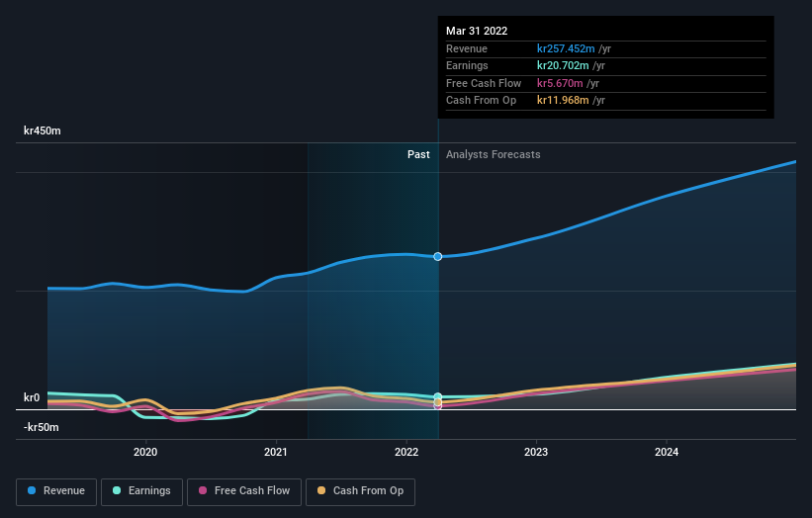Click the kr0 y-axis label
This screenshot has width=812, height=518.
(x=32, y=397)
